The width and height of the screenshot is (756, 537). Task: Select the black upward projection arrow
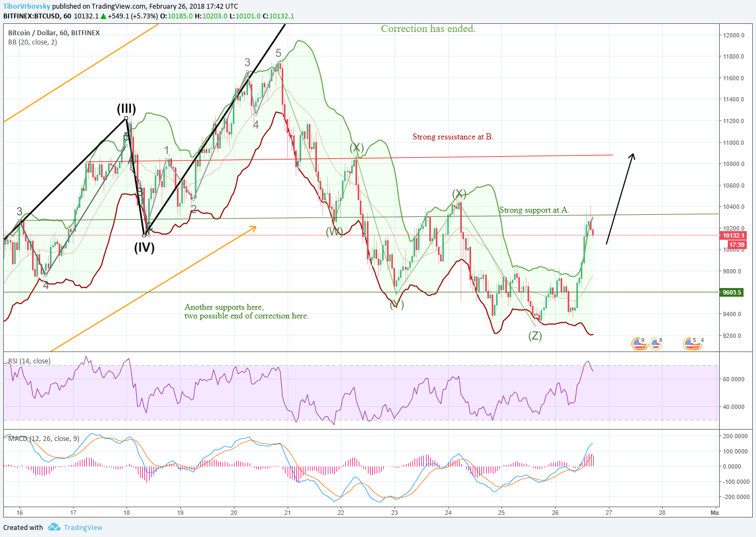point(620,199)
